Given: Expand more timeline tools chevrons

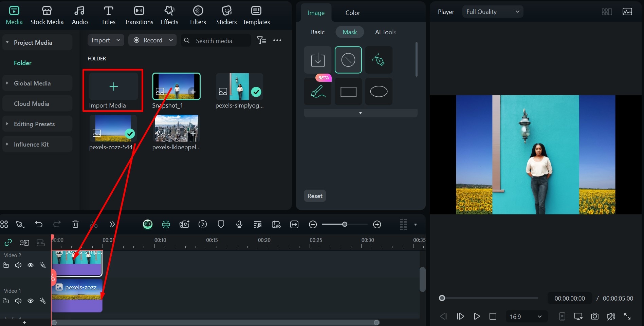Looking at the screenshot, I should (x=112, y=224).
